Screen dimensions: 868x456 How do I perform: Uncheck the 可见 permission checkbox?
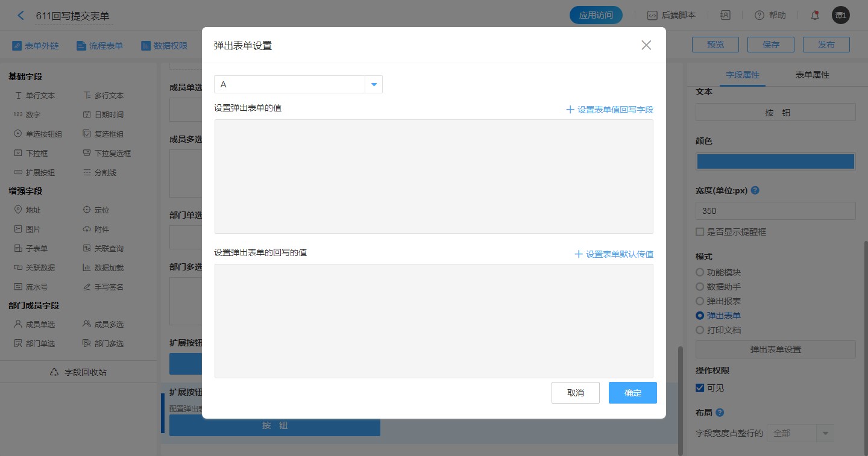click(x=700, y=388)
